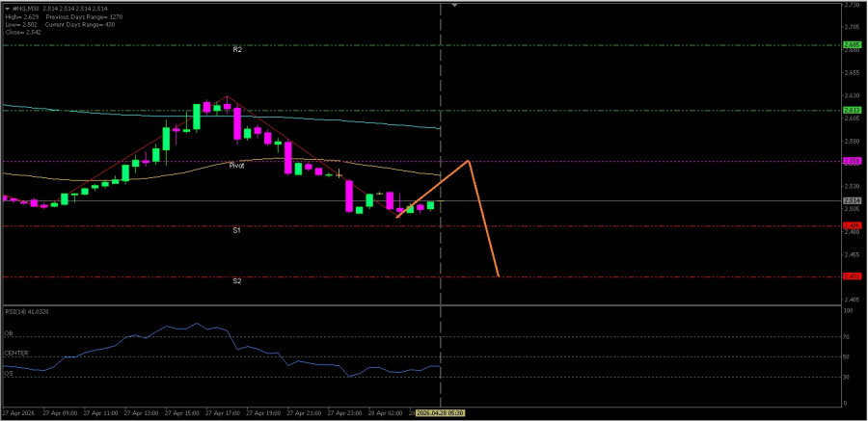Click the 27 Apr 21:00 time label
The height and width of the screenshot is (421, 868).
[304, 413]
